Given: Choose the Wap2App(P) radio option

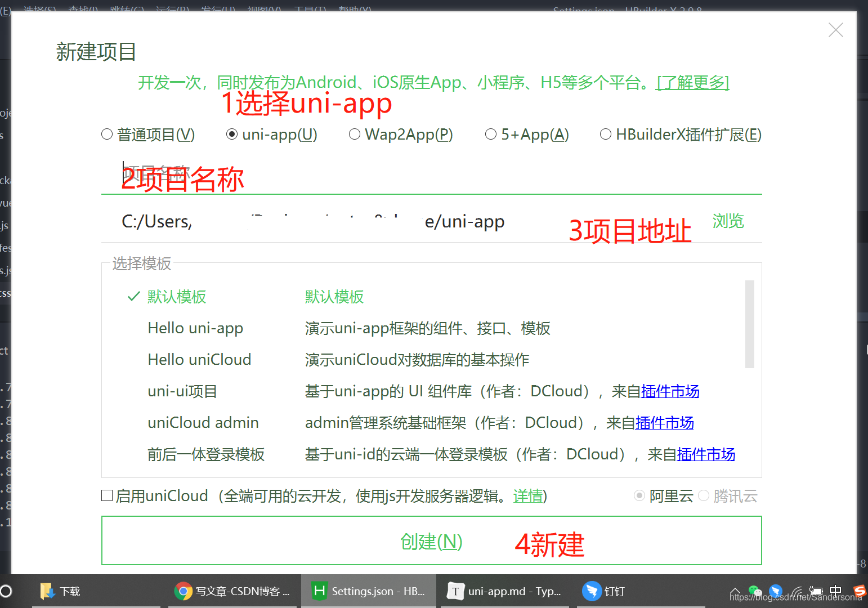Looking at the screenshot, I should click(355, 134).
